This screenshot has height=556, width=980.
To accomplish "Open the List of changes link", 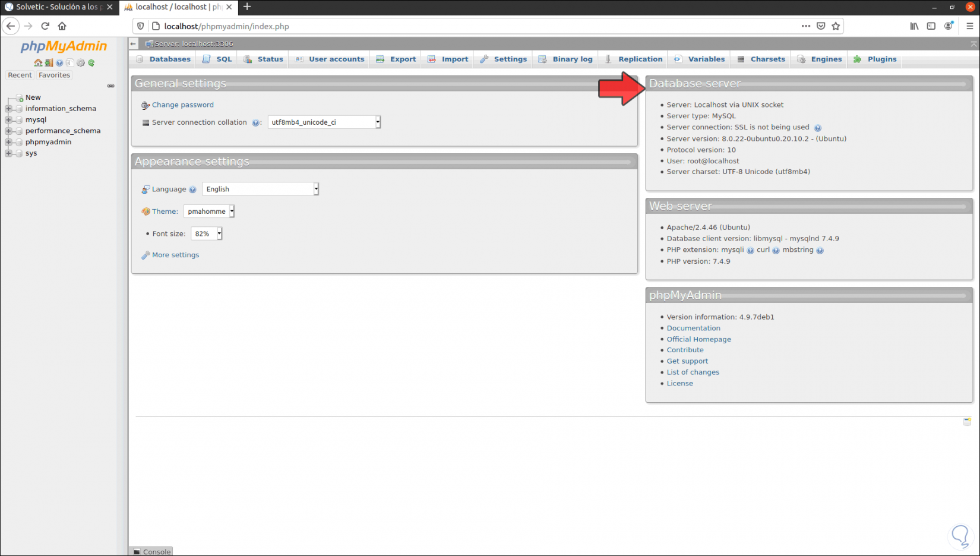I will pos(693,372).
